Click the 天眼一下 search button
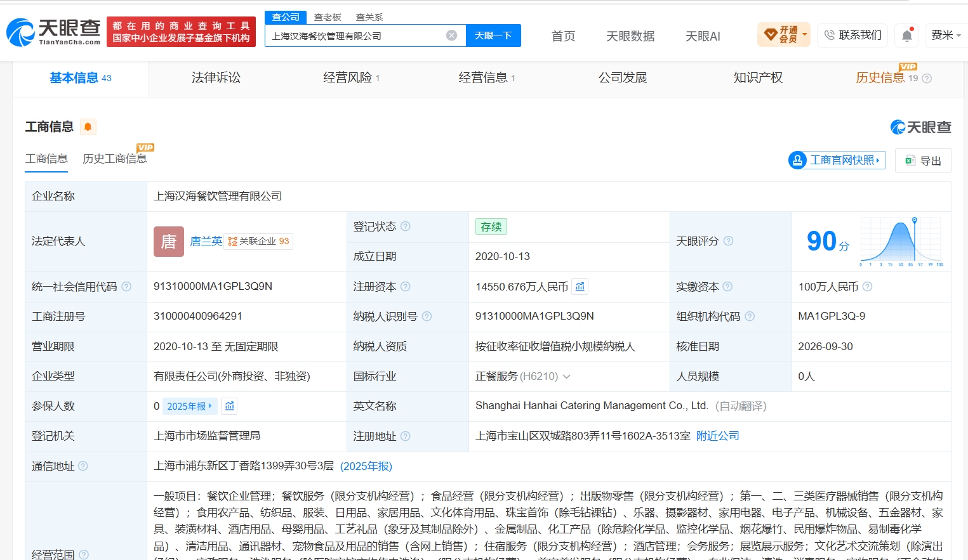Image resolution: width=968 pixels, height=560 pixels. click(493, 36)
